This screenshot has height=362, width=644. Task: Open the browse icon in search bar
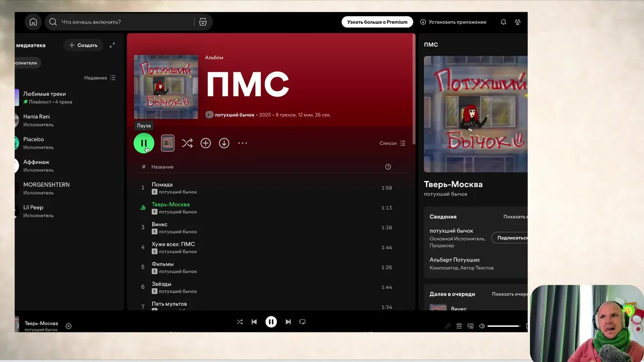(x=203, y=22)
